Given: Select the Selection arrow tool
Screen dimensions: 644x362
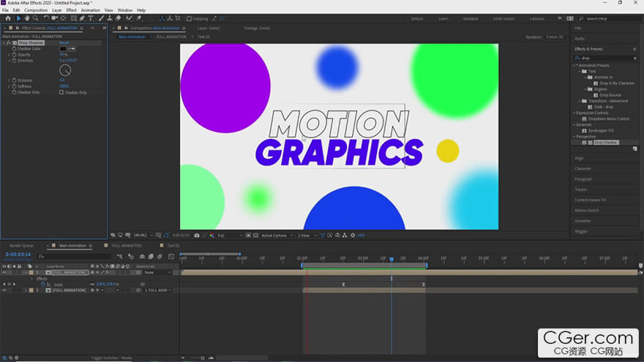Looking at the screenshot, I should [x=18, y=18].
